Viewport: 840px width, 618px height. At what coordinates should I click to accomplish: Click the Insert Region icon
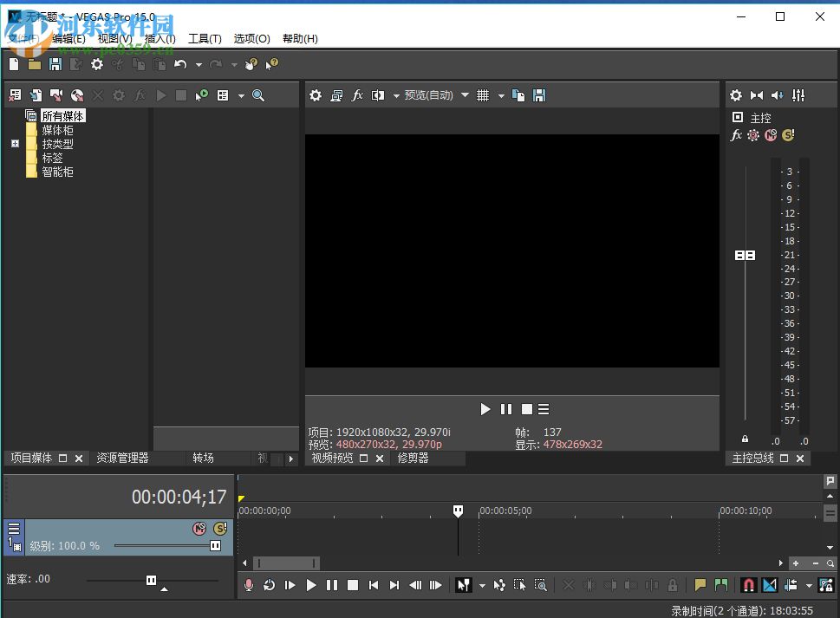coord(720,585)
